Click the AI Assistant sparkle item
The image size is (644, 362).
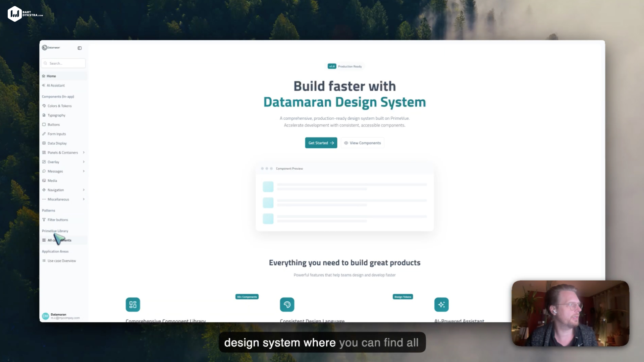(55, 85)
